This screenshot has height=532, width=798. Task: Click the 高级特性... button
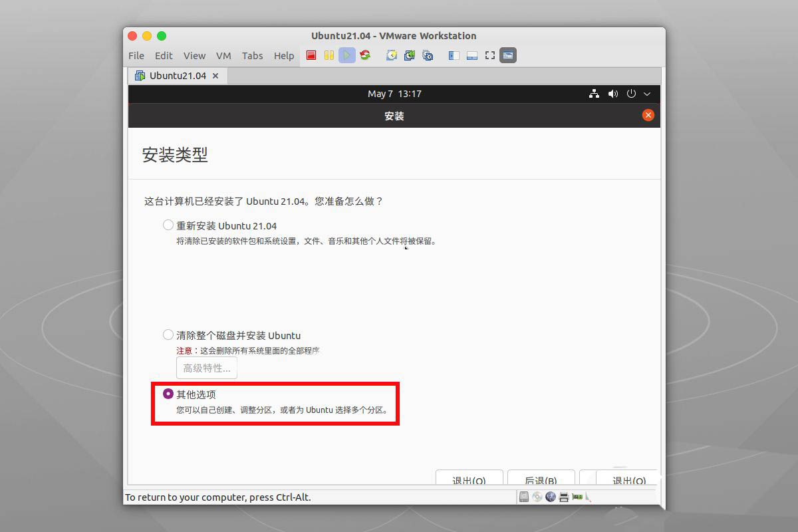[x=207, y=368]
